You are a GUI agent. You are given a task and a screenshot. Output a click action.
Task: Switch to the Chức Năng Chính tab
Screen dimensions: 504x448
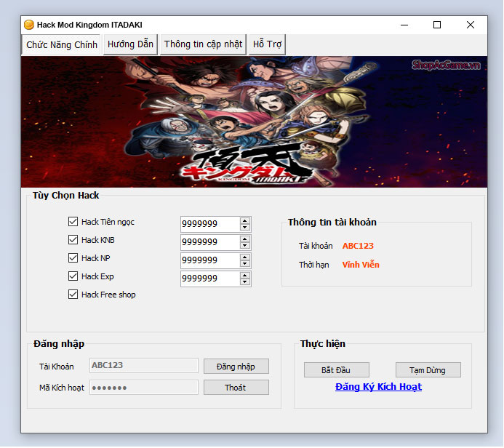61,44
